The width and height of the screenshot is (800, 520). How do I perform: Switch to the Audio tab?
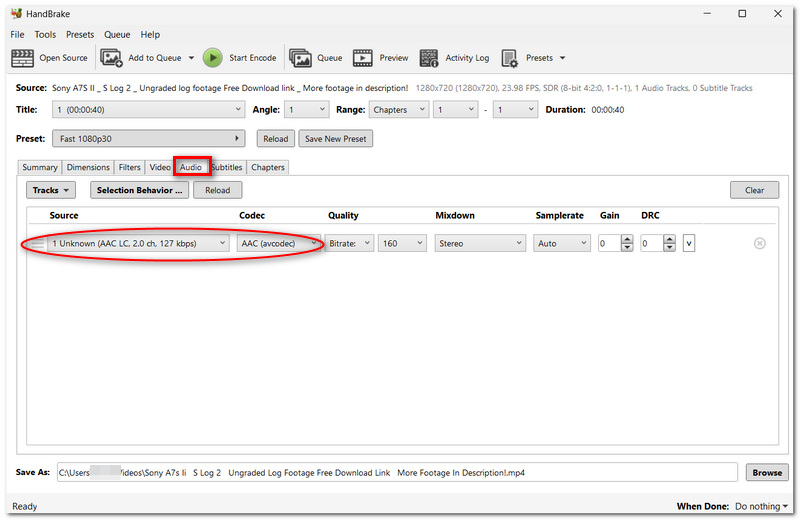click(x=191, y=167)
